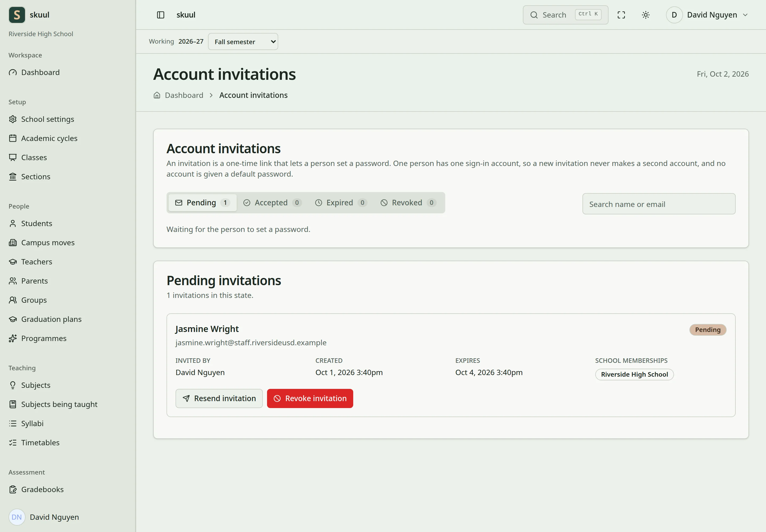This screenshot has width=766, height=532.
Task: Open Gradebooks under Assessment
Action: (x=68, y=489)
